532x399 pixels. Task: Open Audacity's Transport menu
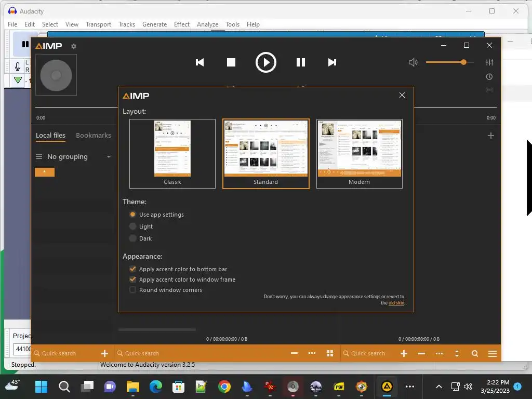(98, 24)
